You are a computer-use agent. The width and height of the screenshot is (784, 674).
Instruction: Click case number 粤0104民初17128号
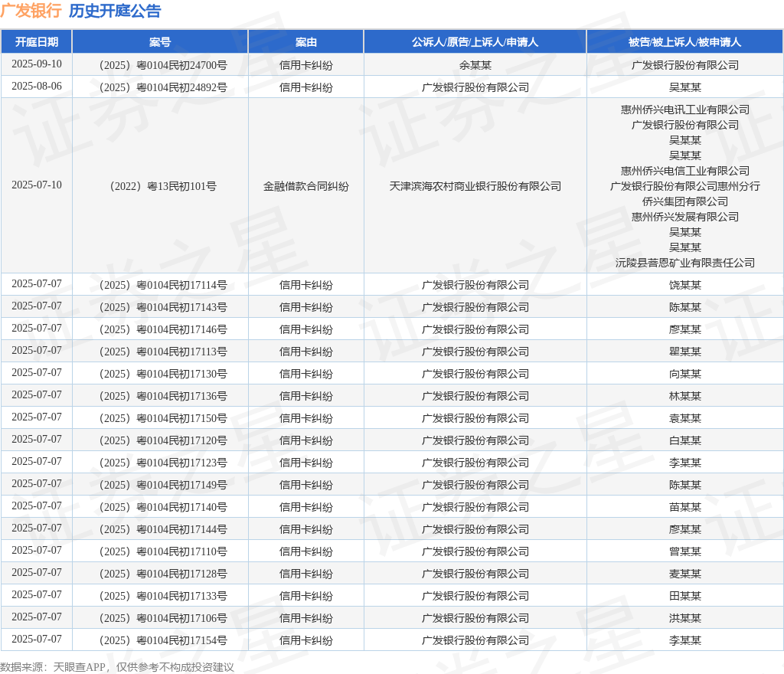click(x=163, y=574)
